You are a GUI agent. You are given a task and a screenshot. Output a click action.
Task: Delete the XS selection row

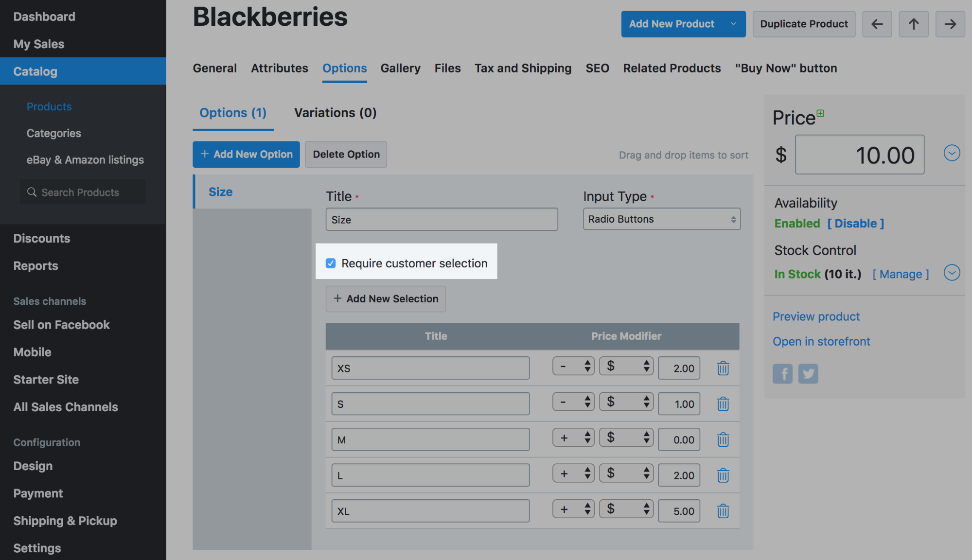[723, 368]
